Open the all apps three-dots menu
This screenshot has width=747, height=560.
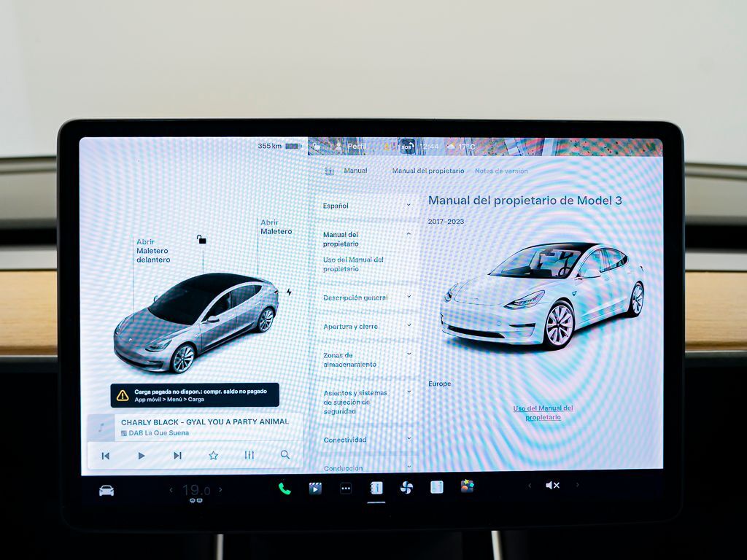pyautogui.click(x=346, y=489)
